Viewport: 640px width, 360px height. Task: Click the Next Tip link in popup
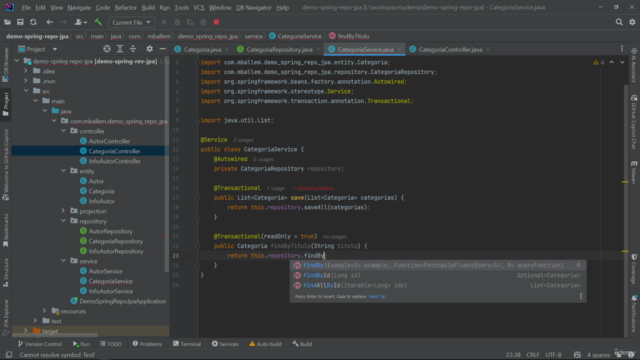pos(376,297)
